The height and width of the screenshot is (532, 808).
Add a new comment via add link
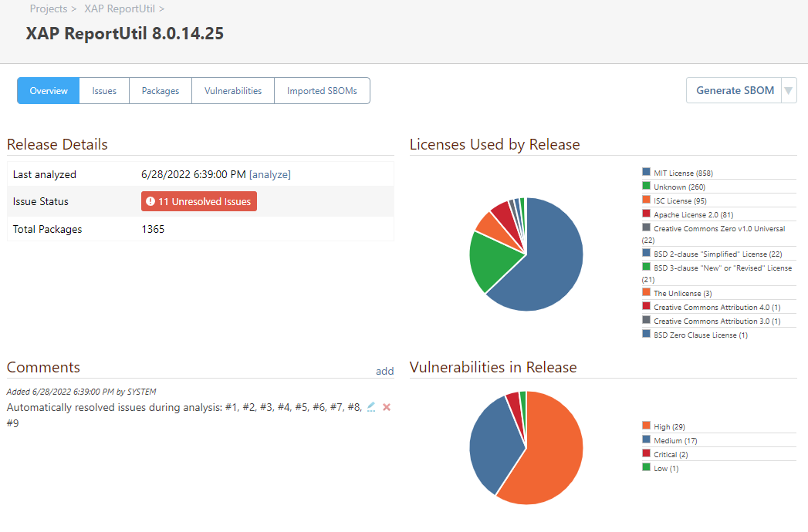tap(384, 371)
